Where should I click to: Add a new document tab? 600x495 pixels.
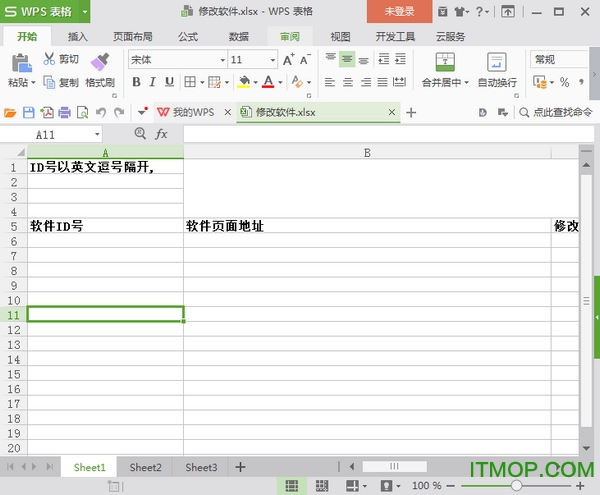(x=411, y=112)
